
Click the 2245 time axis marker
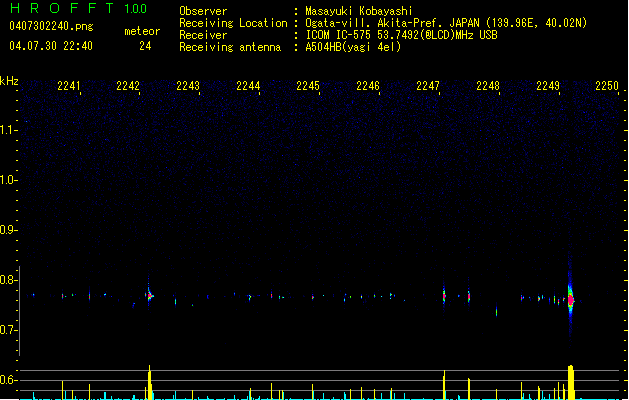coord(308,85)
